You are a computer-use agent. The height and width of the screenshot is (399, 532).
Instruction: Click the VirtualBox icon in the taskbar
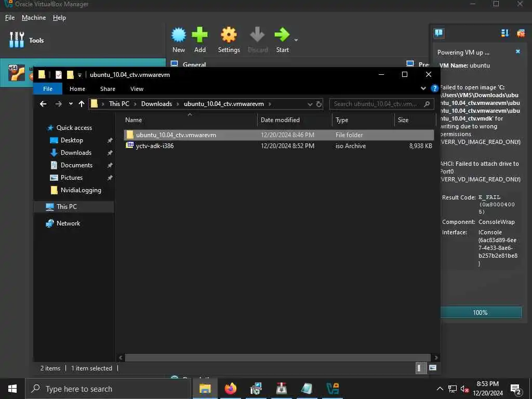click(332, 389)
